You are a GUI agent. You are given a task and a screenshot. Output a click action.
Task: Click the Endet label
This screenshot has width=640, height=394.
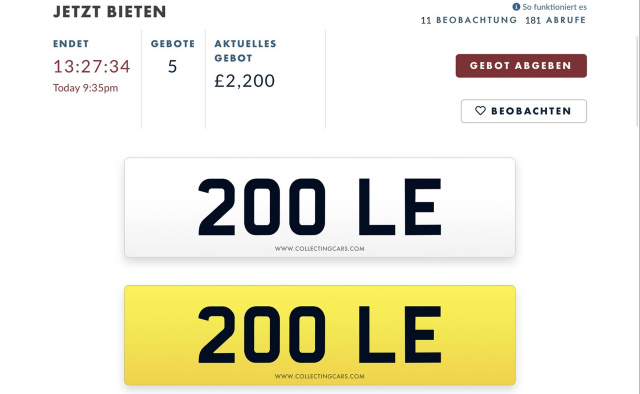[71, 44]
